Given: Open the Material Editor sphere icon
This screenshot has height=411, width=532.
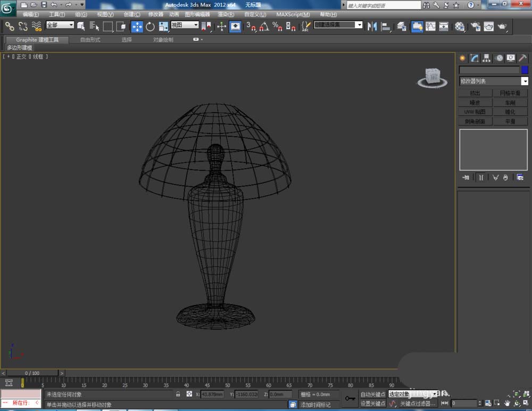Looking at the screenshot, I should click(x=460, y=26).
